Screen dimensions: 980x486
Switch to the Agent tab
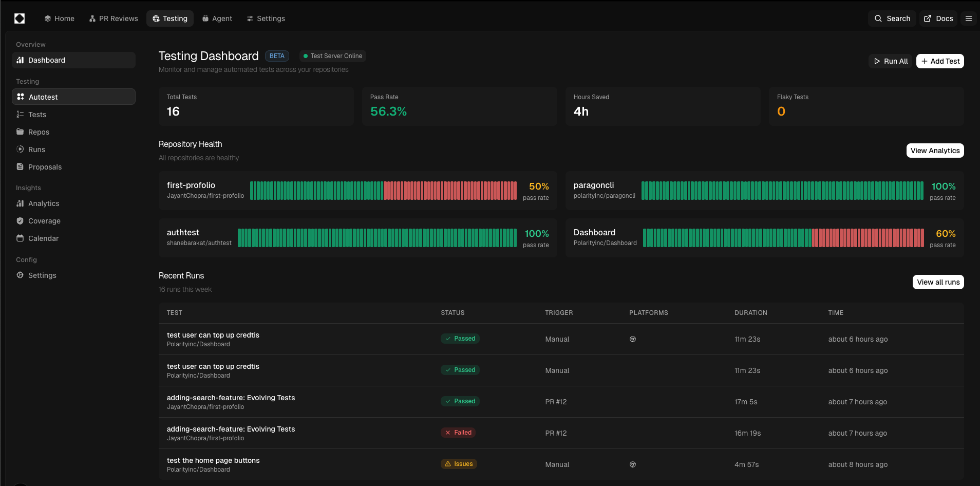[217, 18]
